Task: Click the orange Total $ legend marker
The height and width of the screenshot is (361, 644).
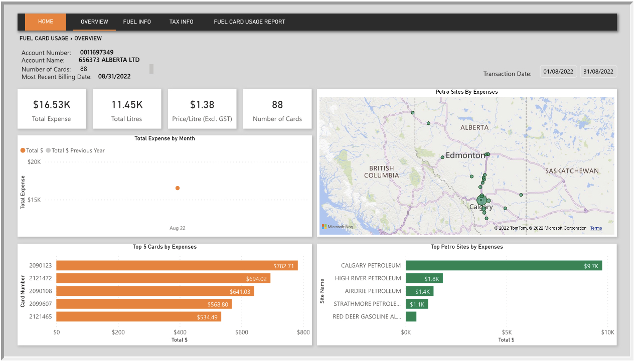Action: tap(23, 150)
